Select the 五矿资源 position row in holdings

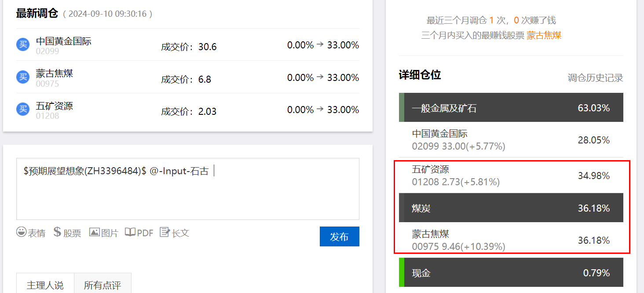(510, 176)
